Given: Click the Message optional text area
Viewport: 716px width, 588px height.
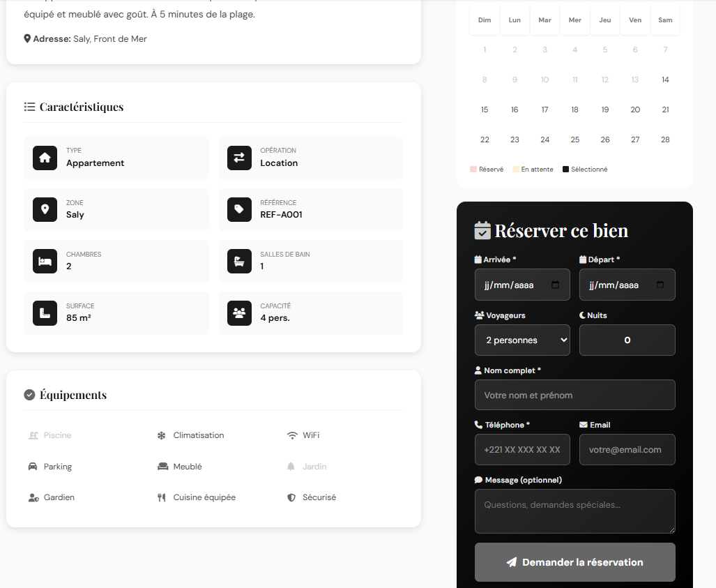Looking at the screenshot, I should (x=574, y=511).
